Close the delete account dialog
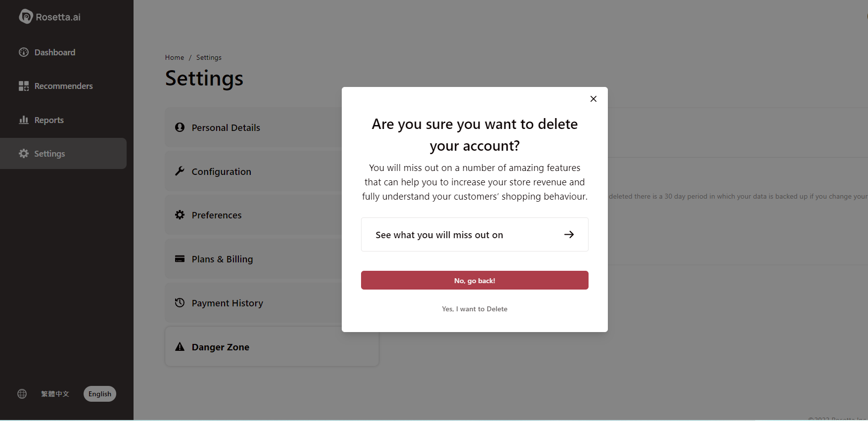This screenshot has width=868, height=421. (594, 99)
